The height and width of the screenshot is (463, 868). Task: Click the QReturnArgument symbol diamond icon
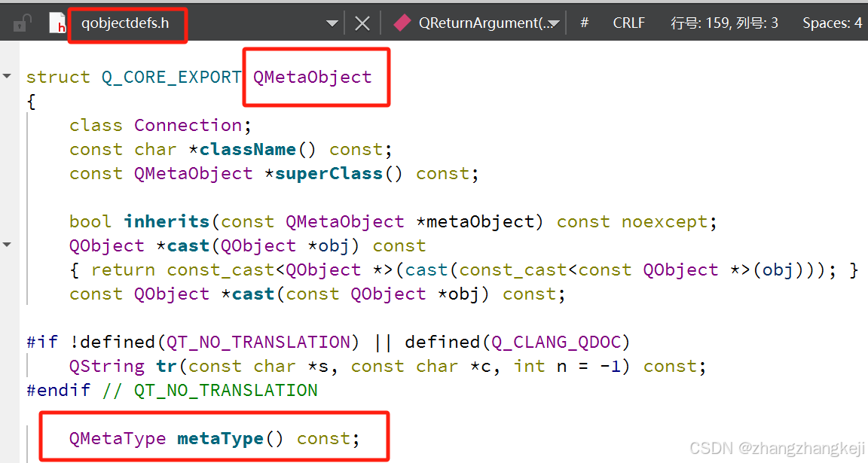click(402, 23)
